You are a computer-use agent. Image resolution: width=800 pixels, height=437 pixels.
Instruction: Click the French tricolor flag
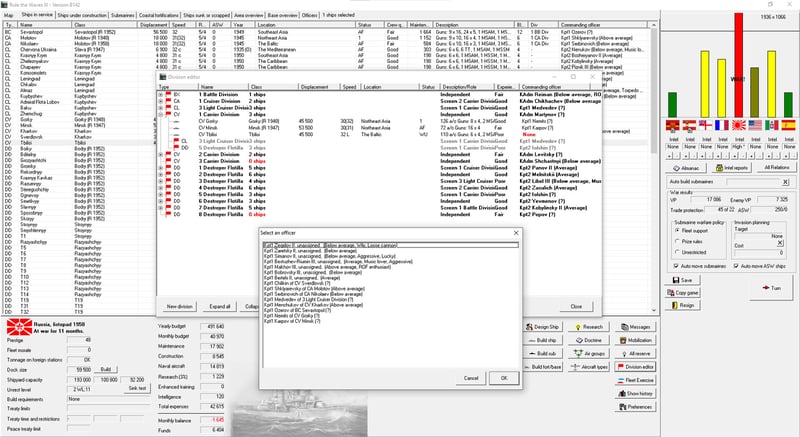coord(721,125)
